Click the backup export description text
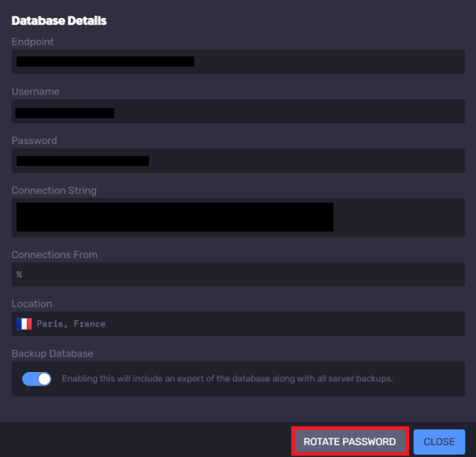Viewport: 476px width, 457px height. point(227,378)
